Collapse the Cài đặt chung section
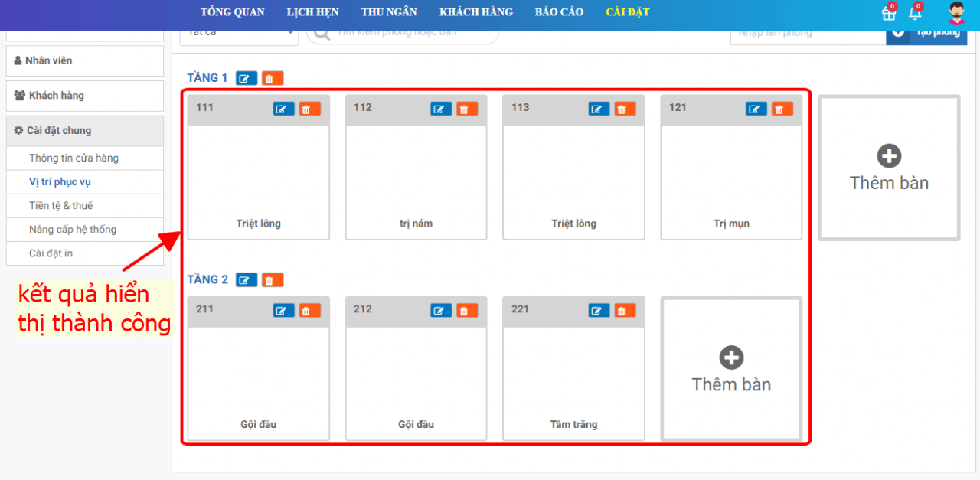This screenshot has height=480, width=980. [x=85, y=131]
